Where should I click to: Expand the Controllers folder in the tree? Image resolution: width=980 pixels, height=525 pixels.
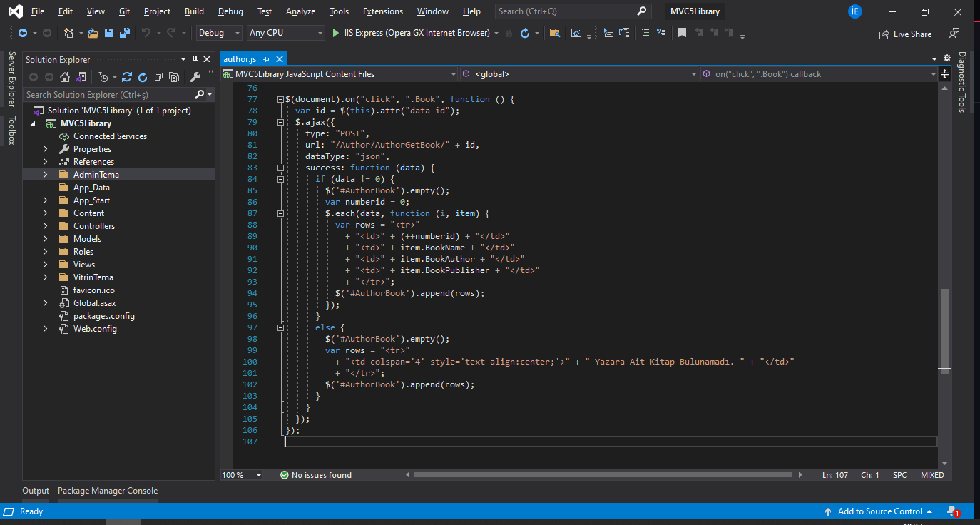[x=45, y=226]
